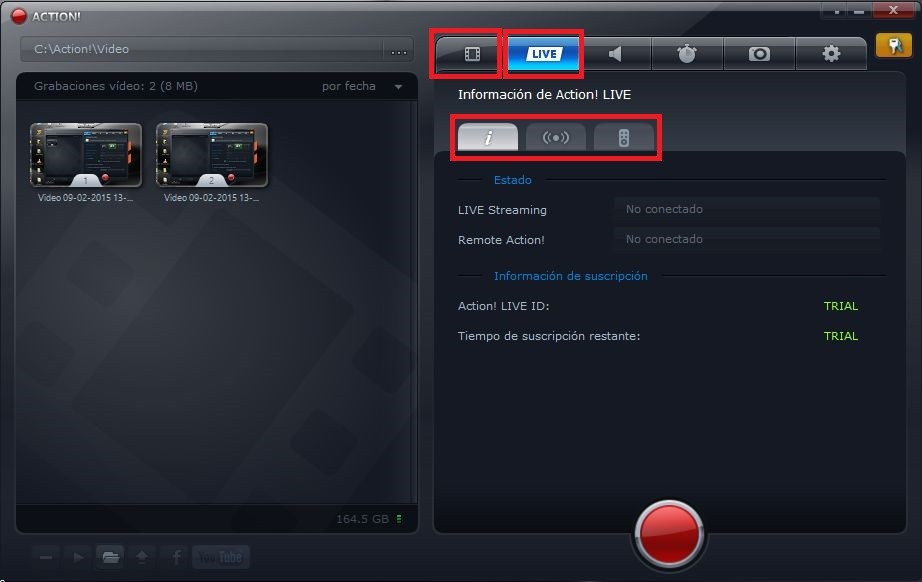Upload the recording to YouTube
This screenshot has width=922, height=582.
pos(221,557)
